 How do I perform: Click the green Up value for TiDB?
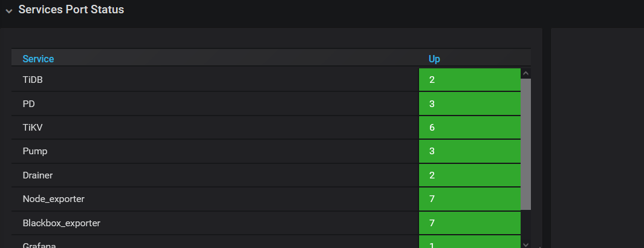[469, 80]
